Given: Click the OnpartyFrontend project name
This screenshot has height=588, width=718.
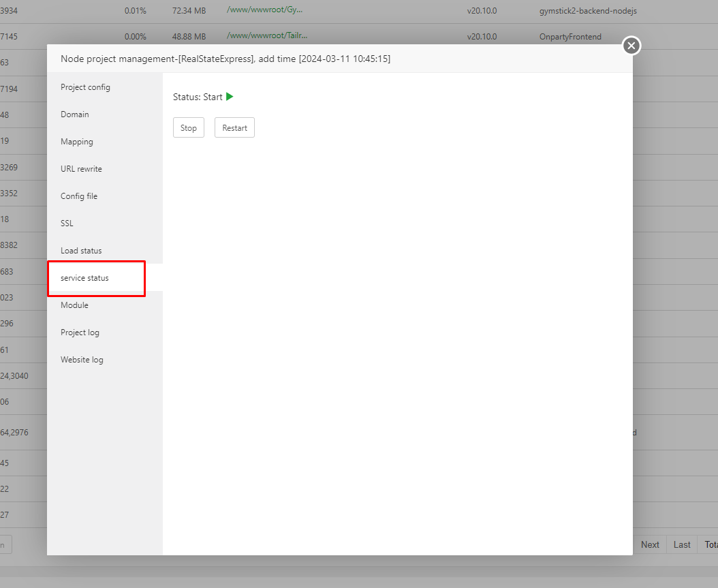Looking at the screenshot, I should pos(570,37).
